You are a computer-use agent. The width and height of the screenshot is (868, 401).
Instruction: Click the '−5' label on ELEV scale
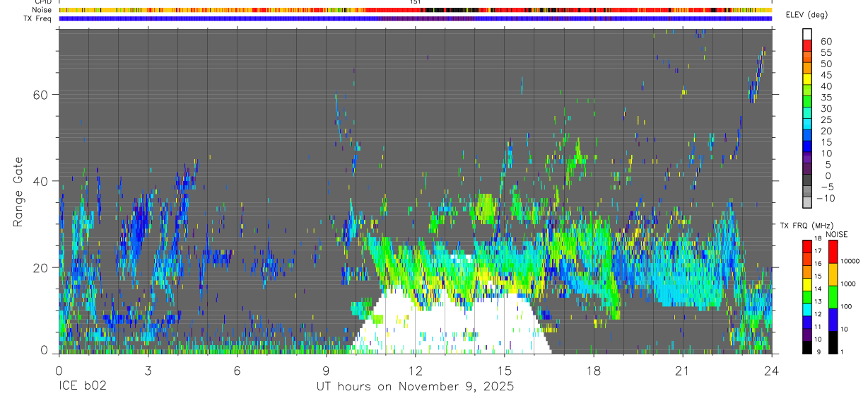[x=827, y=187]
